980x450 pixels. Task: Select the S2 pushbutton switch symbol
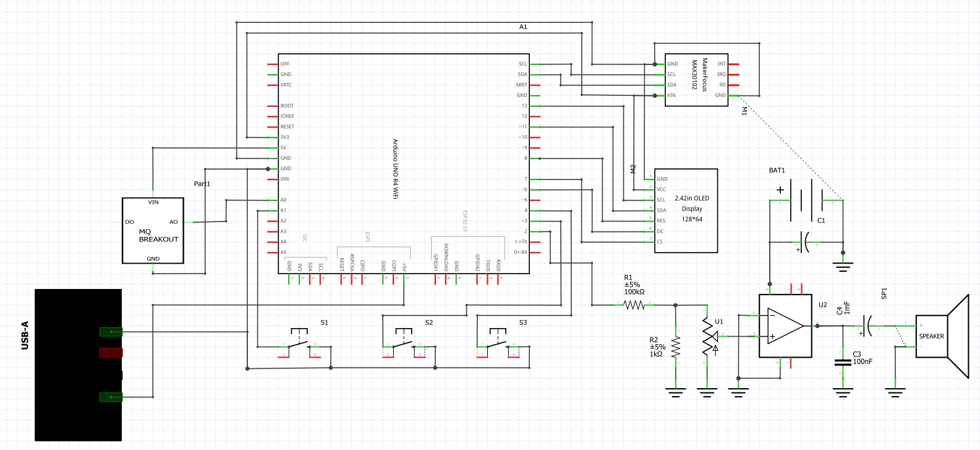coord(404,342)
